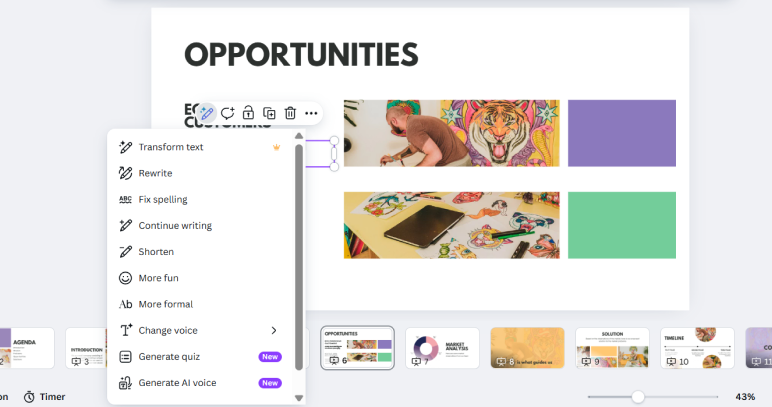The width and height of the screenshot is (772, 407).
Task: Click the Magic Write pencil icon
Action: click(207, 113)
